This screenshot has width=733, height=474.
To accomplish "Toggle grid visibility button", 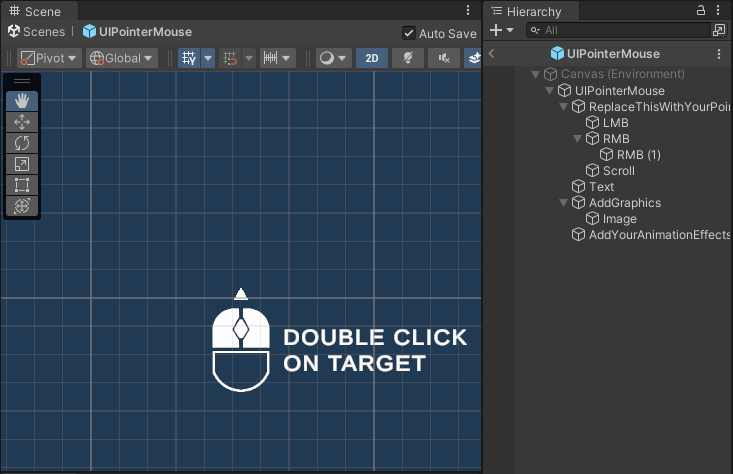I will [188, 58].
